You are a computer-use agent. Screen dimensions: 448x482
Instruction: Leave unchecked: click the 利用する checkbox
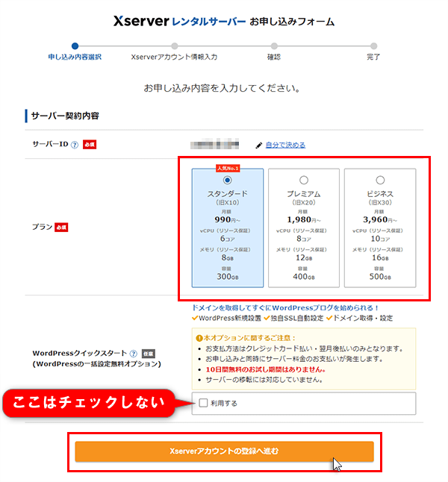[203, 403]
